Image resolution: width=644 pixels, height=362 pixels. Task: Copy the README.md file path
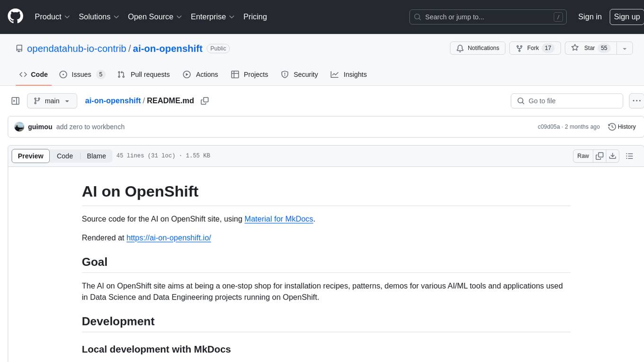205,101
